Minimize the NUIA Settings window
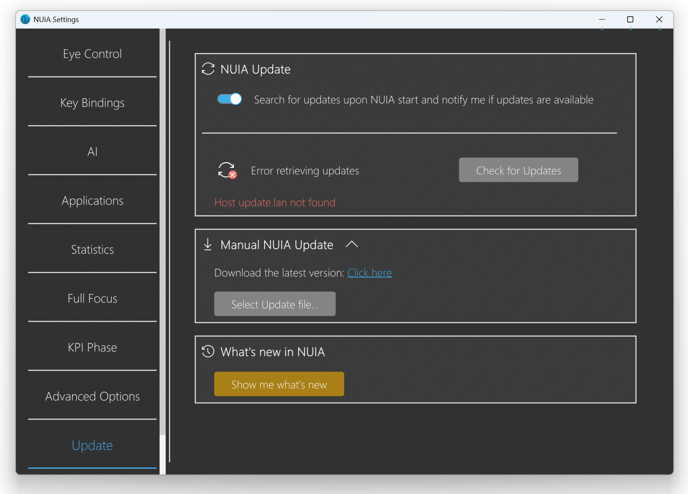The width and height of the screenshot is (688, 494). tap(602, 19)
